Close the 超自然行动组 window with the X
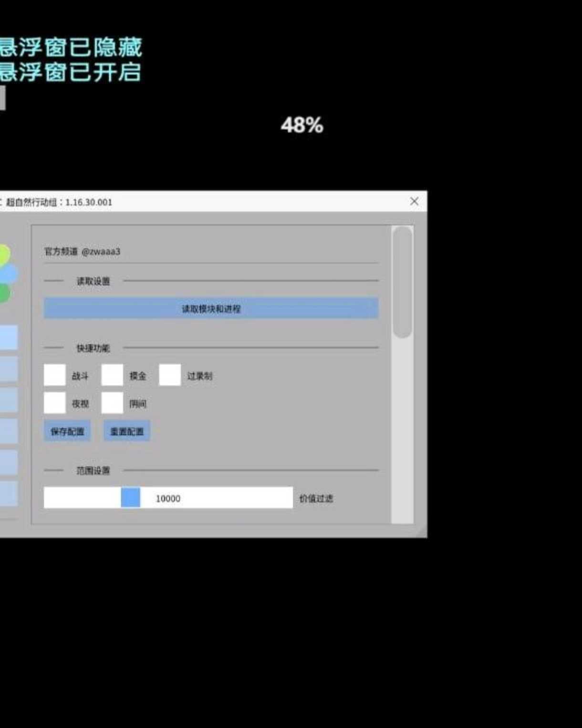Screen dimensions: 582x728 [x=414, y=202]
